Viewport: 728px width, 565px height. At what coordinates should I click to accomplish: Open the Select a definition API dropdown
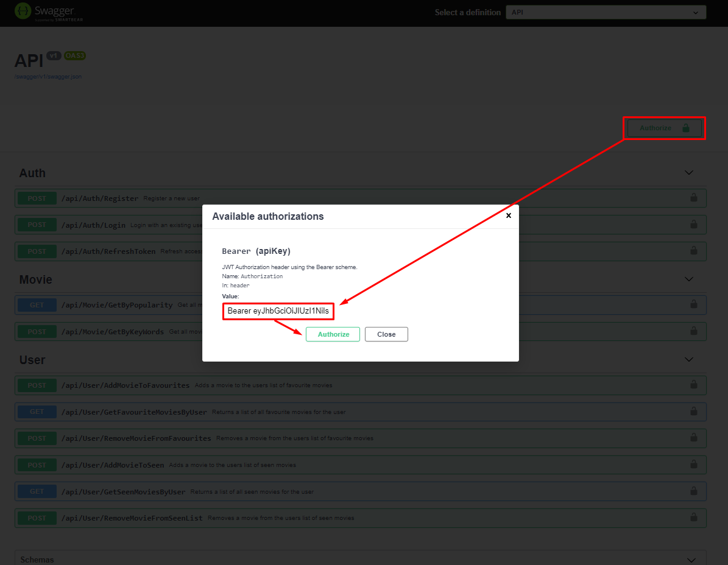pos(606,13)
